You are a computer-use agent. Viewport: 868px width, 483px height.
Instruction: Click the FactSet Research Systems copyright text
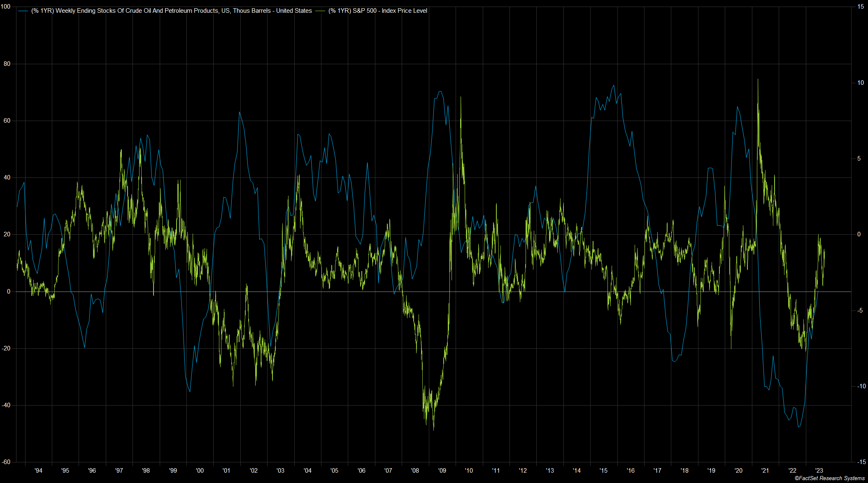coord(829,478)
